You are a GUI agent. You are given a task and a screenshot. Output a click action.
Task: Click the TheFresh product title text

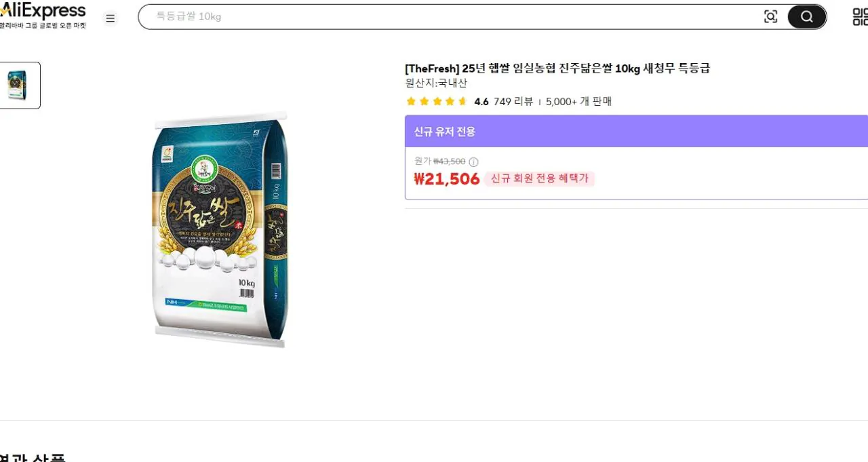(x=557, y=69)
